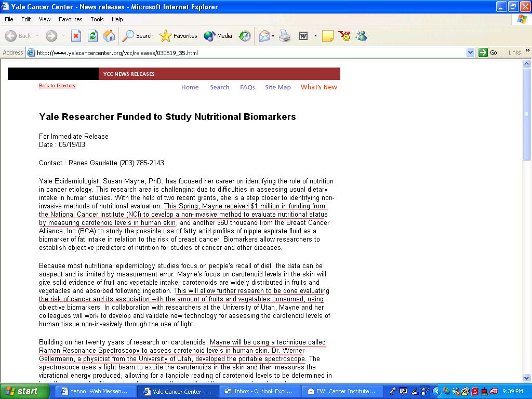This screenshot has height=399, width=532.
Task: Expand the Mail button dropdown arrow
Action: 273,36
